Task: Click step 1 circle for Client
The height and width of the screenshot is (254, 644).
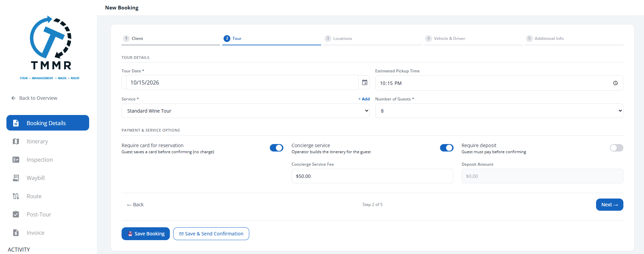Action: pos(126,39)
